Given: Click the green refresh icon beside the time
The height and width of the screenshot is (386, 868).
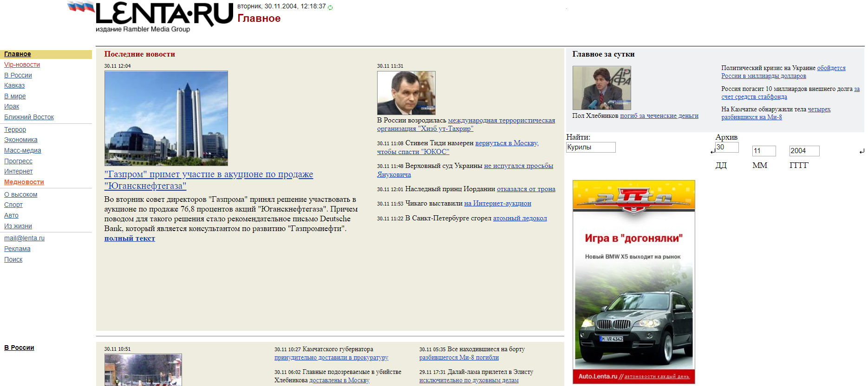Looking at the screenshot, I should click(x=330, y=7).
